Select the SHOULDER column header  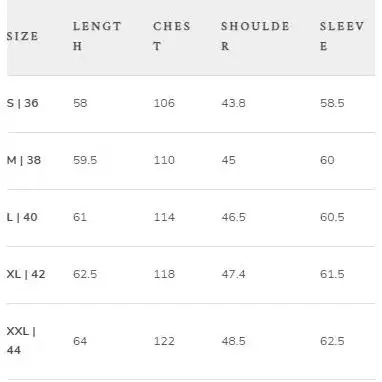255,36
